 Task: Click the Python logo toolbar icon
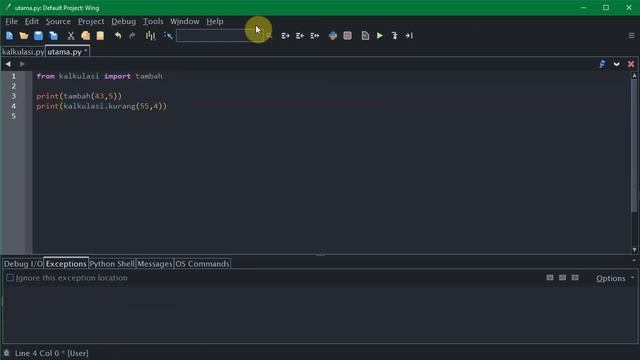click(333, 36)
